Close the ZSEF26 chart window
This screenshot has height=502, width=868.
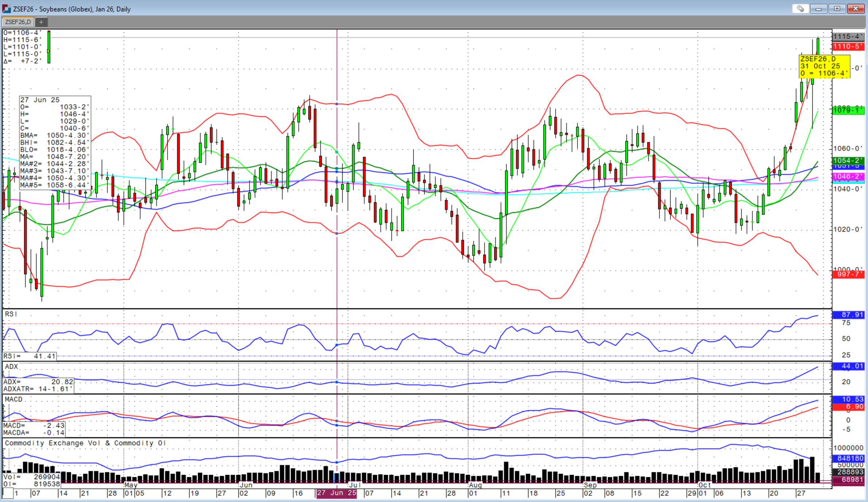coord(856,9)
